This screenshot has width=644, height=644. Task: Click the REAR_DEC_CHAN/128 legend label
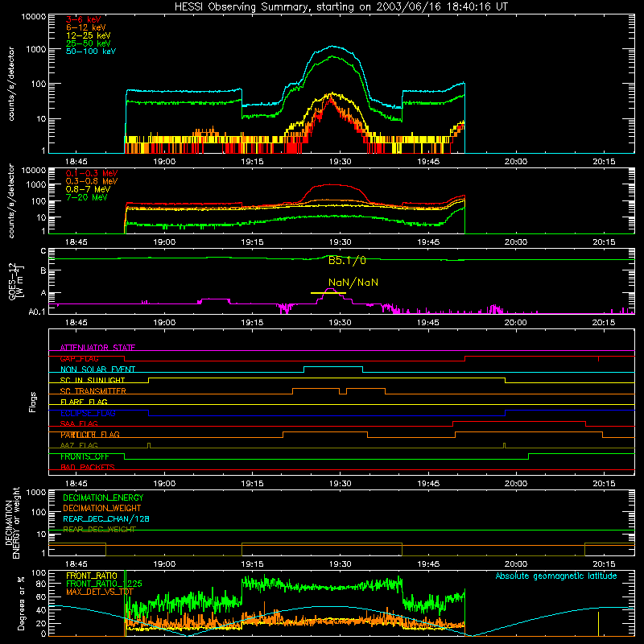pos(106,518)
